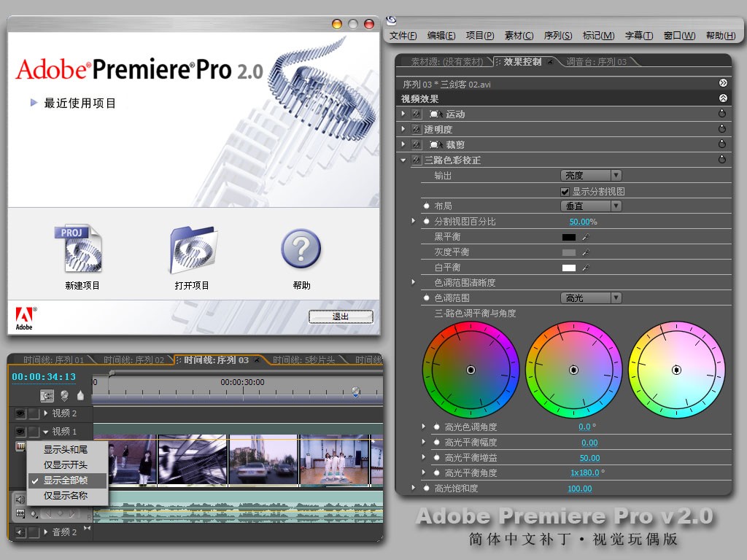Click the 白平衡 white color swatch

[x=569, y=268]
